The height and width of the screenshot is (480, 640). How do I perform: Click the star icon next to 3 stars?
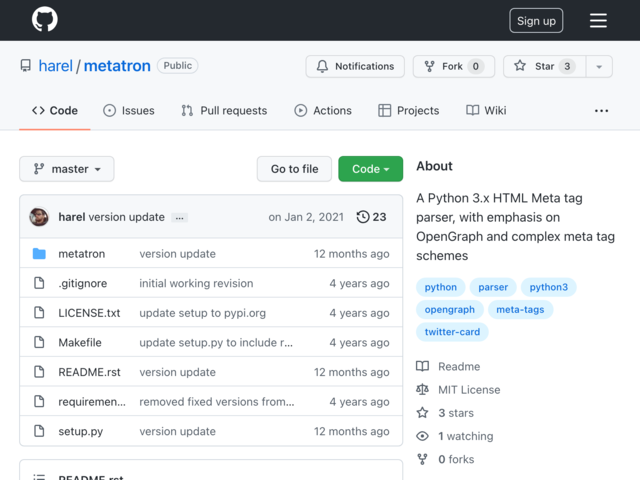pos(422,413)
